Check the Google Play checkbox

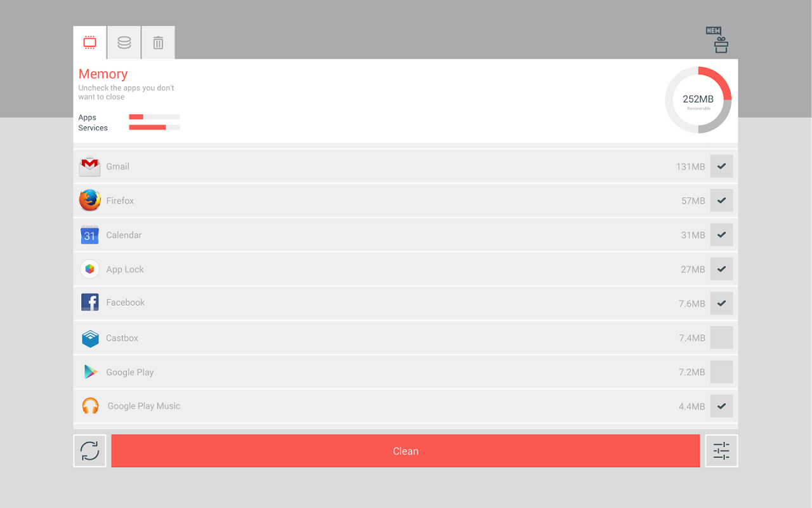coord(721,372)
